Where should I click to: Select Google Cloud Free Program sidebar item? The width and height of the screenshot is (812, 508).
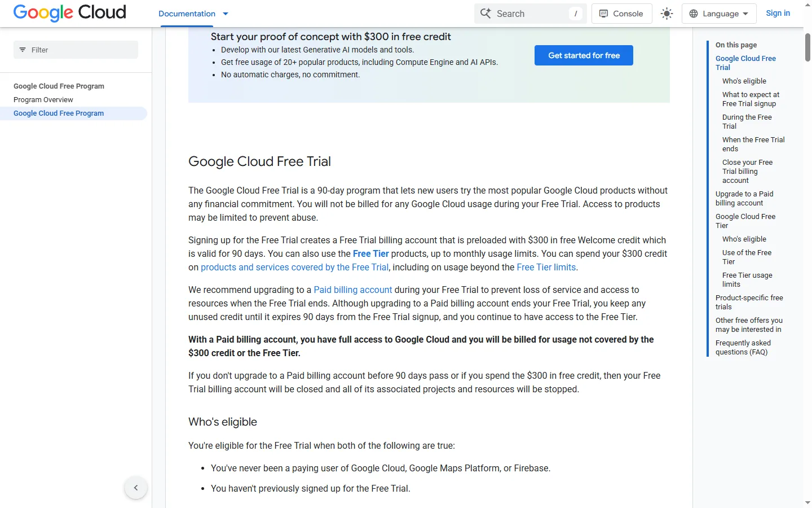coord(73,113)
